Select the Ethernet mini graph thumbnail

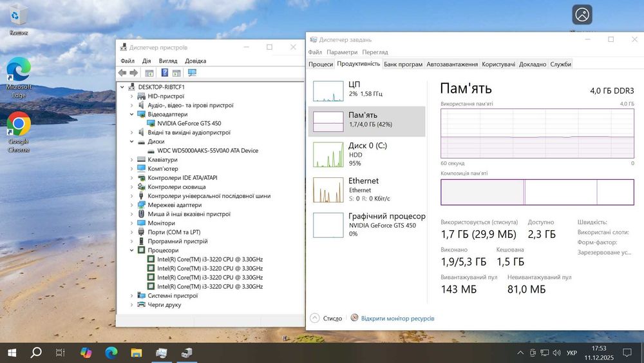[x=328, y=190]
